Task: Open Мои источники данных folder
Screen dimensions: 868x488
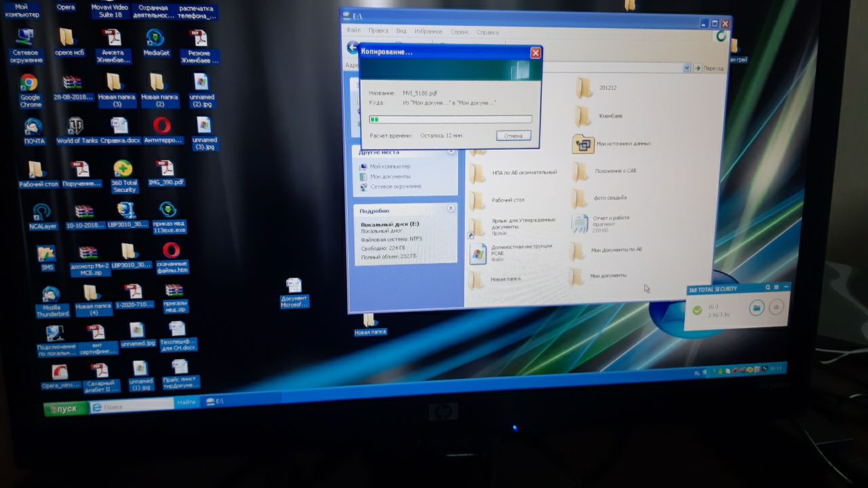Action: 611,144
